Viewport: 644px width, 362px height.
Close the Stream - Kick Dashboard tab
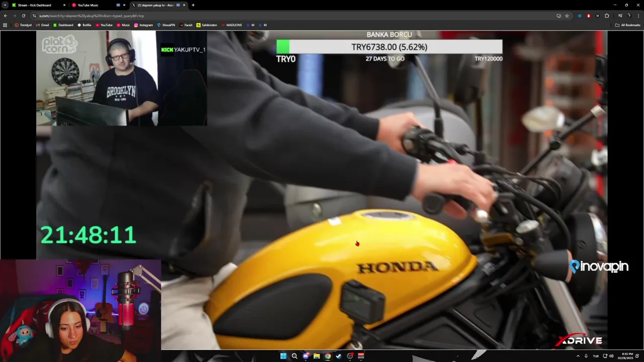click(64, 5)
